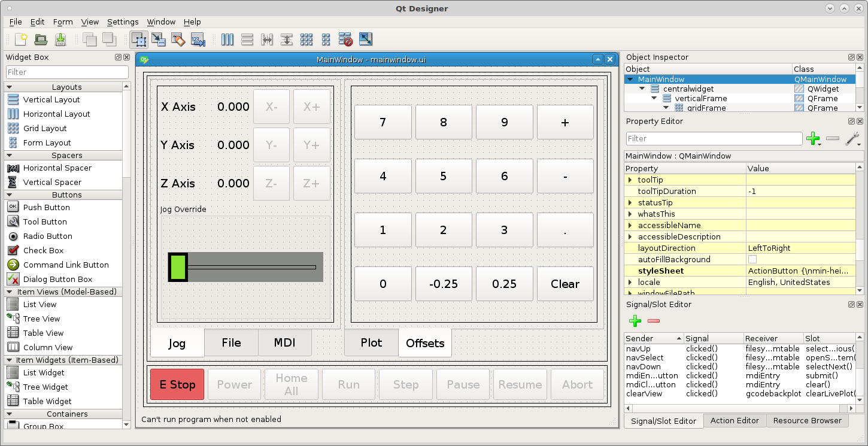This screenshot has width=868, height=446.
Task: Open the File menu
Action: tap(16, 22)
